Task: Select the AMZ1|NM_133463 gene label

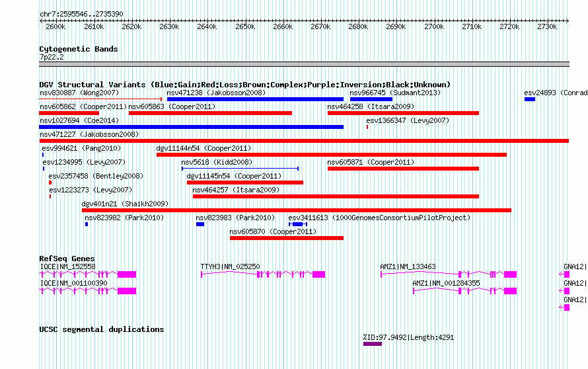Action: click(408, 267)
